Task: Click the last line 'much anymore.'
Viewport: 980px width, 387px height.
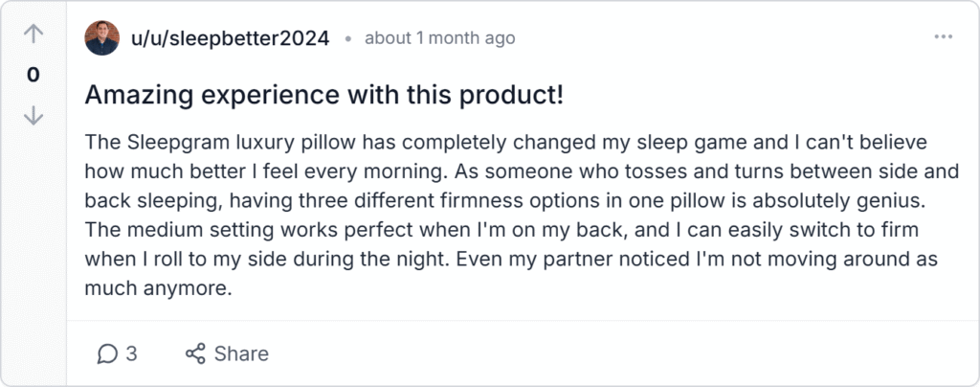Action: (x=159, y=288)
